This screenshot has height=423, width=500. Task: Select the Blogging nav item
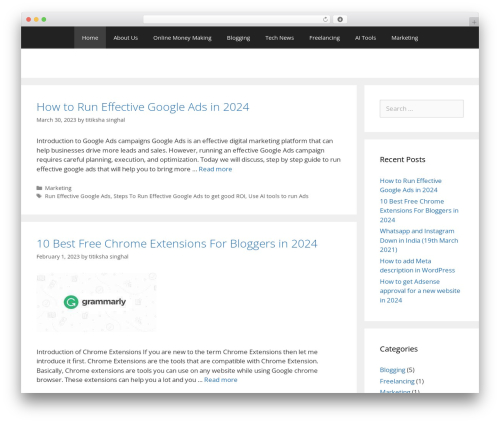[238, 38]
